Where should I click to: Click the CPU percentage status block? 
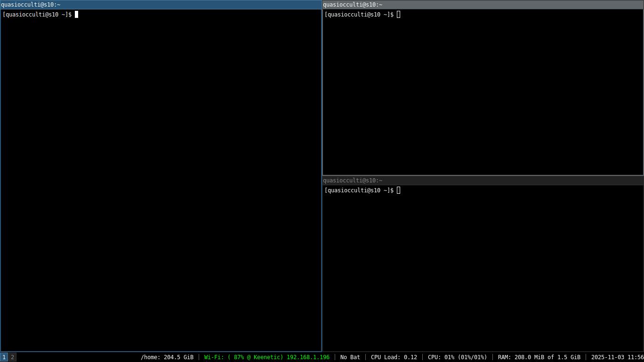pos(458,357)
